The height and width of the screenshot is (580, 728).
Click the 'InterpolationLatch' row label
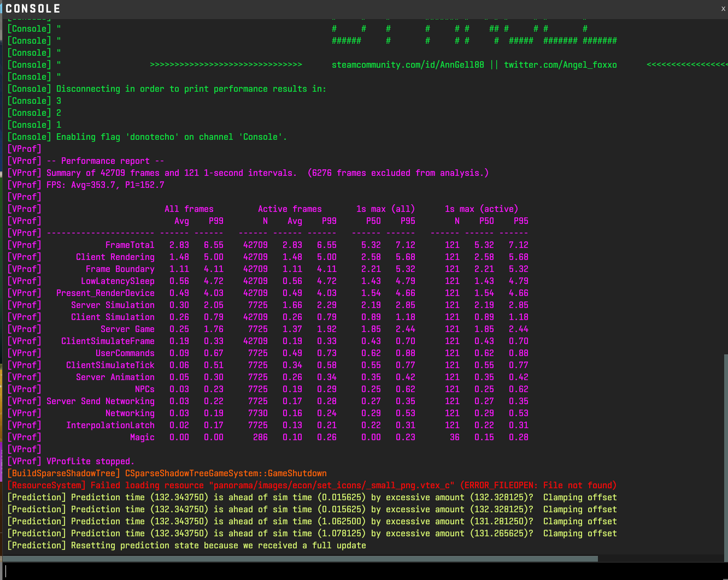click(110, 425)
